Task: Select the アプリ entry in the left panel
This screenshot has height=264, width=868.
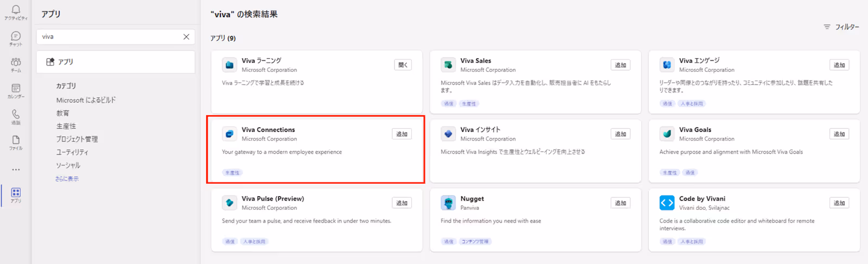Action: 116,62
